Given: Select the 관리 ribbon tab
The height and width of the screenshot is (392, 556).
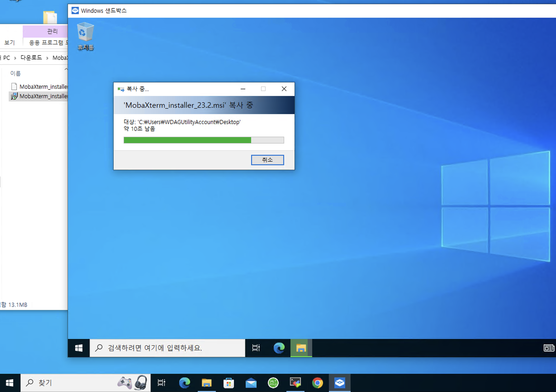Looking at the screenshot, I should pyautogui.click(x=52, y=31).
